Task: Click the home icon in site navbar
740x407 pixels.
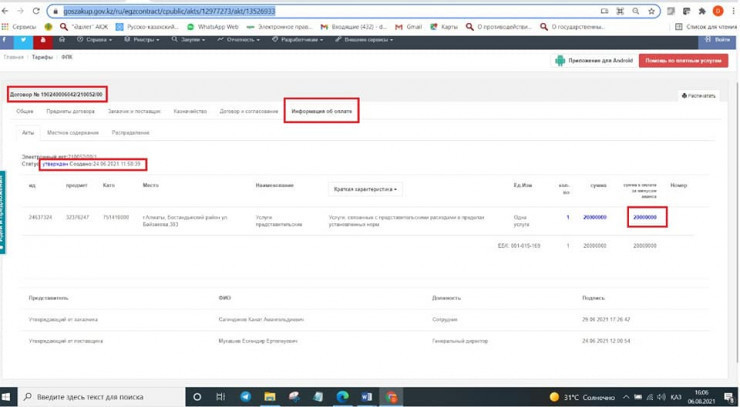Action: click(61, 40)
